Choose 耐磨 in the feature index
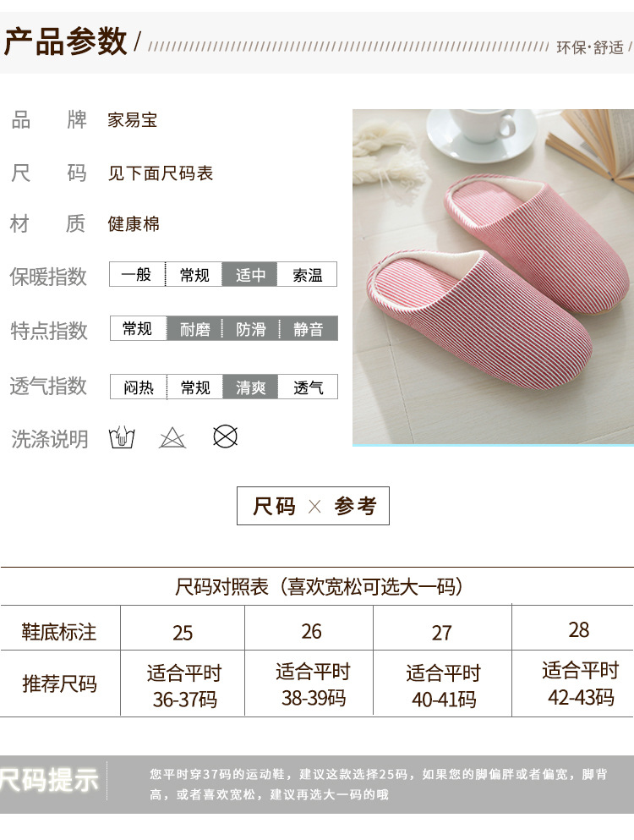 tap(194, 328)
